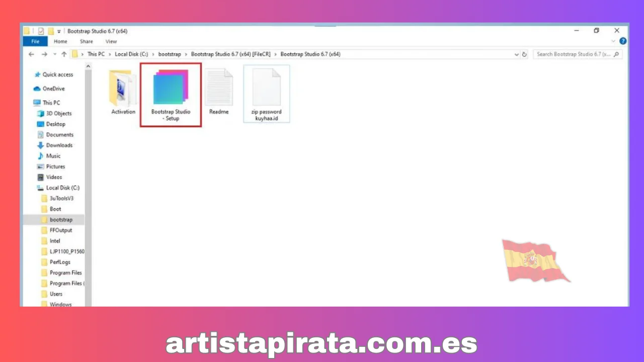Click the Quick access star icon
Screen dimensions: 644x362
click(x=37, y=74)
